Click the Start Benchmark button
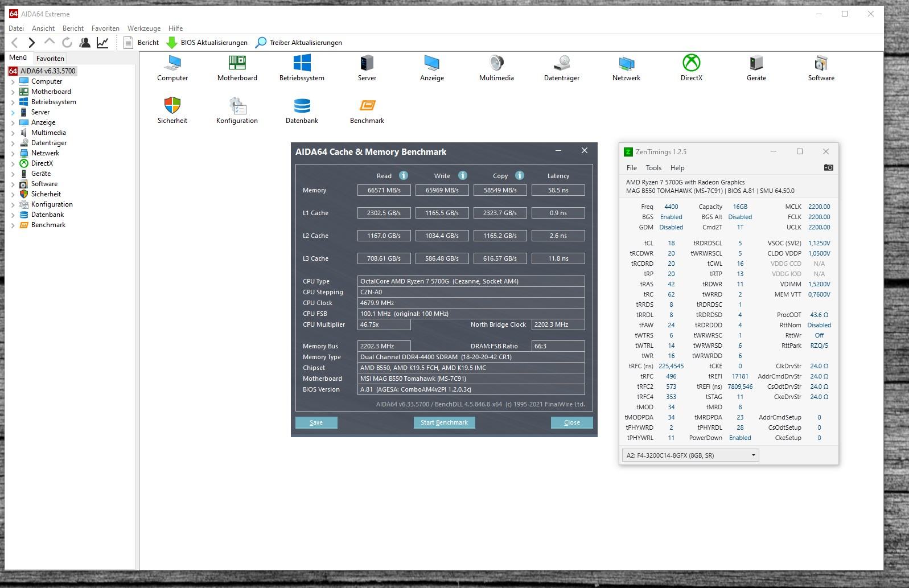This screenshot has width=909, height=588. coord(444,422)
